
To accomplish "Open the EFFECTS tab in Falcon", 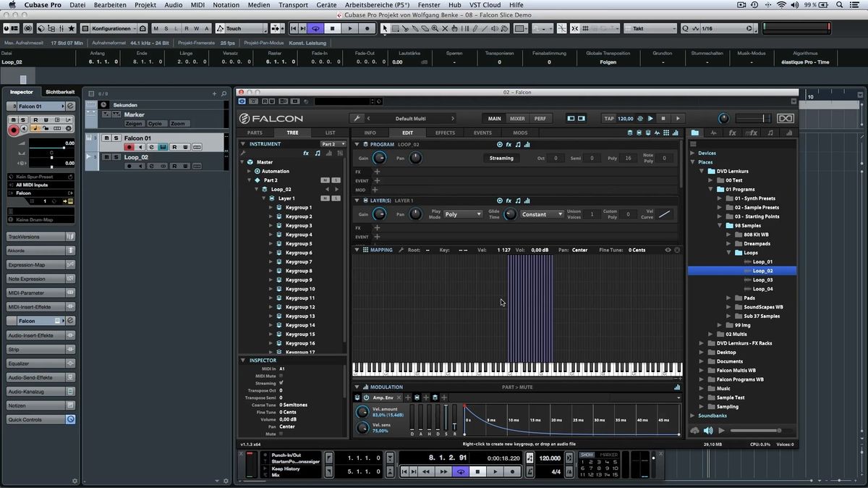I will pyautogui.click(x=445, y=133).
